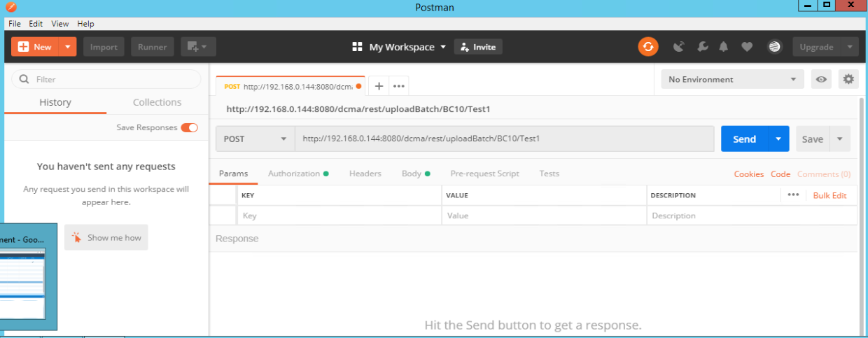Select the Authorization tab

pos(298,174)
